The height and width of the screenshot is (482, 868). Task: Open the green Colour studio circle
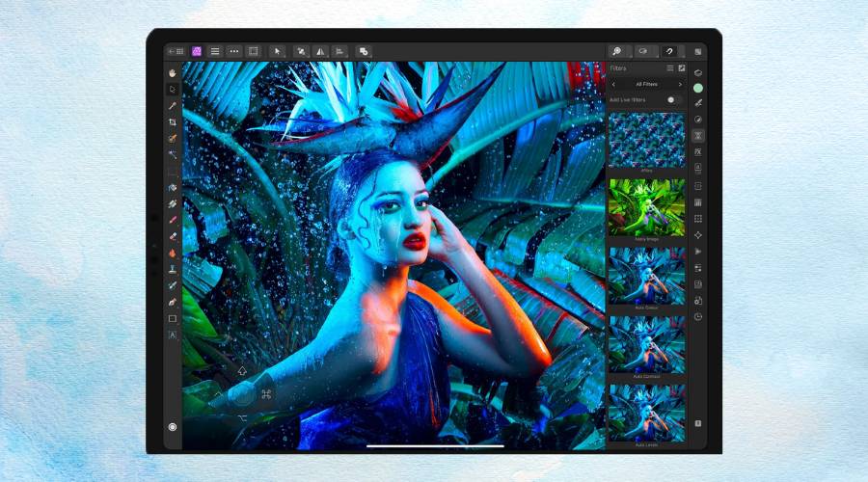[x=698, y=88]
